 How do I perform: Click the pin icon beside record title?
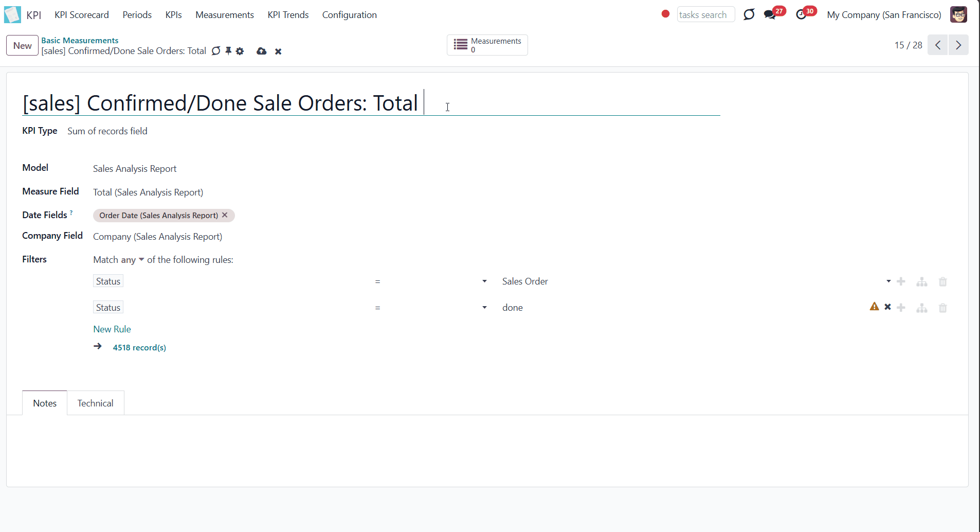coord(228,50)
